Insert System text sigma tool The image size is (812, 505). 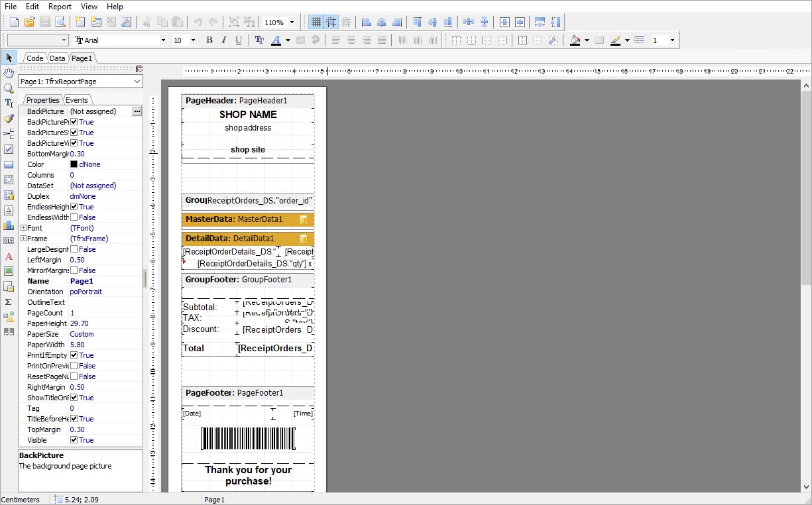9,302
